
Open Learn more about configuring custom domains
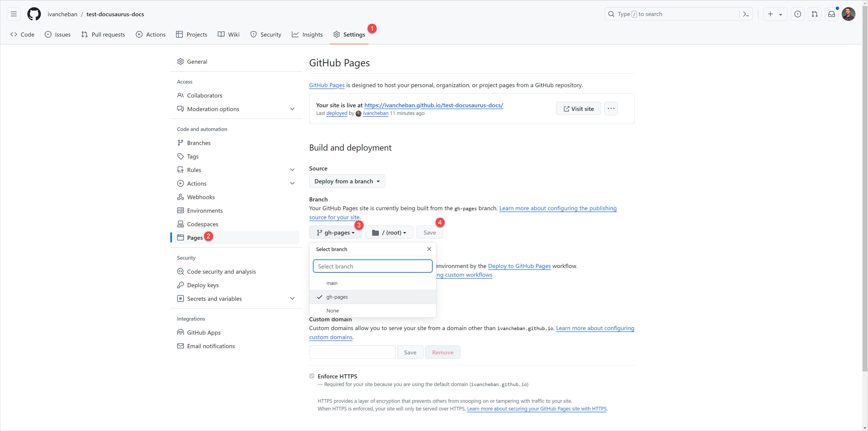[595, 328]
